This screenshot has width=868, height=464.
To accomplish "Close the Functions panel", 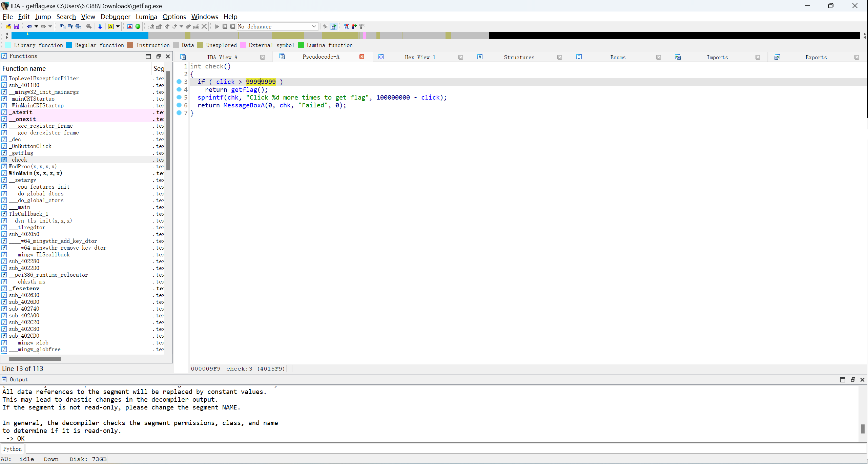I will [168, 56].
